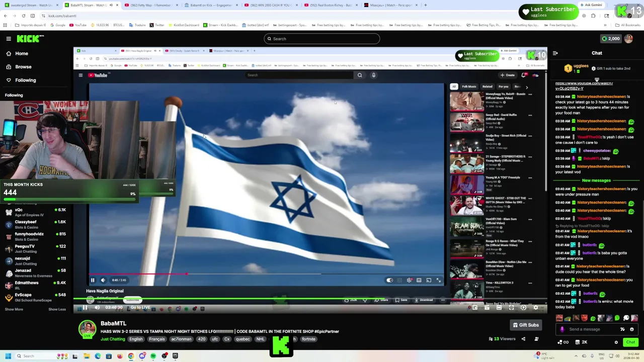The height and width of the screenshot is (362, 644).
Task: Focus the Kick search field
Action: coord(322,39)
